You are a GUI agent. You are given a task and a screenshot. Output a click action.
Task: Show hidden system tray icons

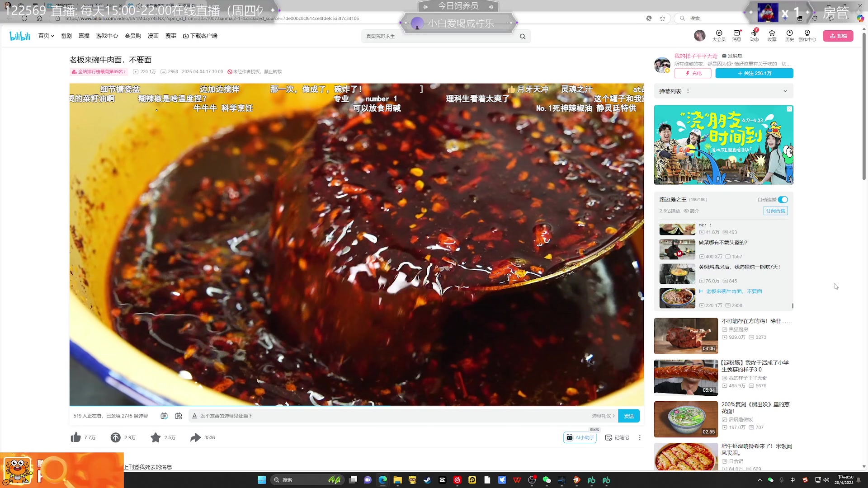(x=759, y=480)
